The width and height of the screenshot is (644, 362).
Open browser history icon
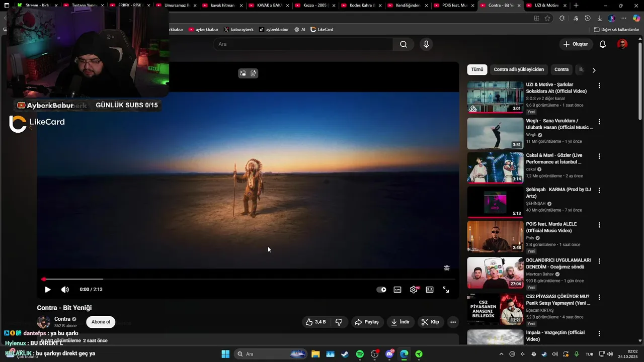tap(588, 18)
